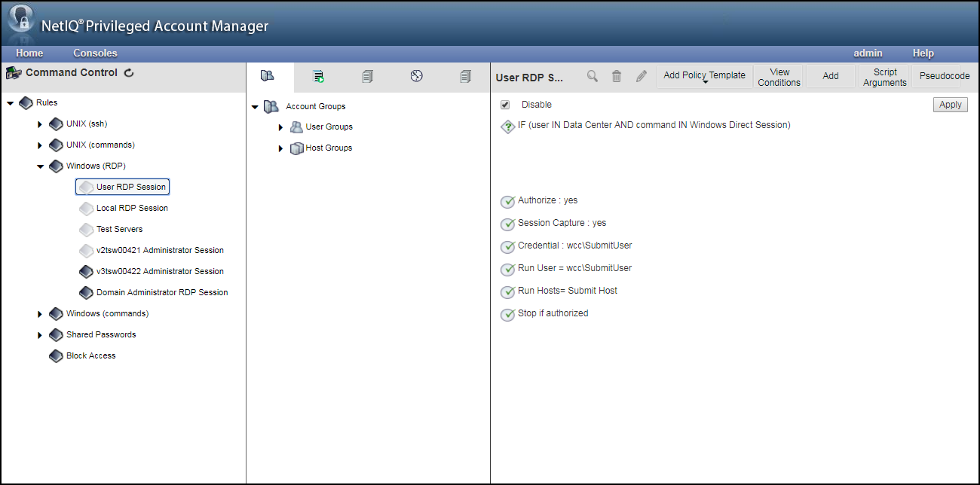Collapse the Account Groups node

255,107
